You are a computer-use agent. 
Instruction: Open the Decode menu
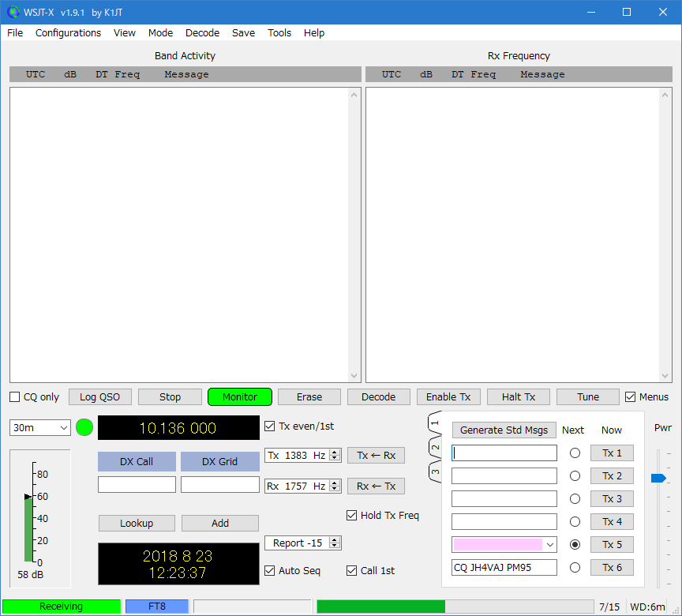pyautogui.click(x=202, y=33)
